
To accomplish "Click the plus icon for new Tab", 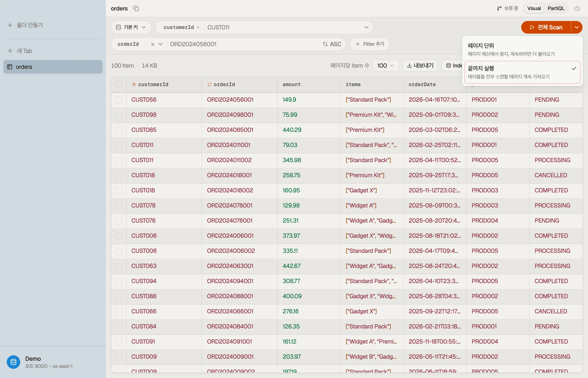I will point(10,51).
